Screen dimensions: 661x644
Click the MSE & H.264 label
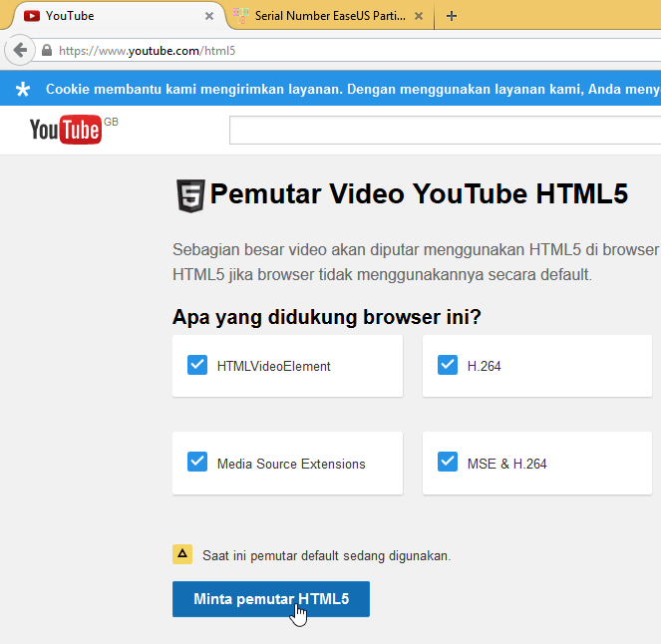tap(506, 464)
